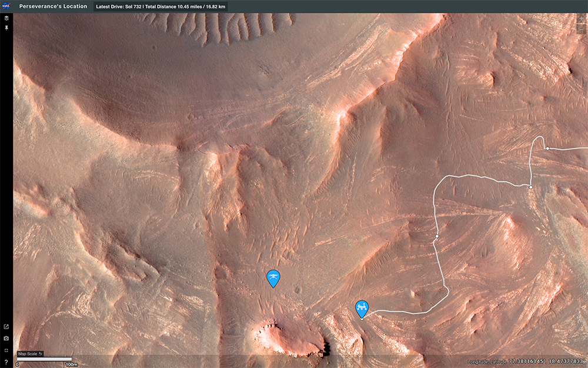This screenshot has height=368, width=588.
Task: Click the Perseverance's Location title
Action: tap(54, 6)
